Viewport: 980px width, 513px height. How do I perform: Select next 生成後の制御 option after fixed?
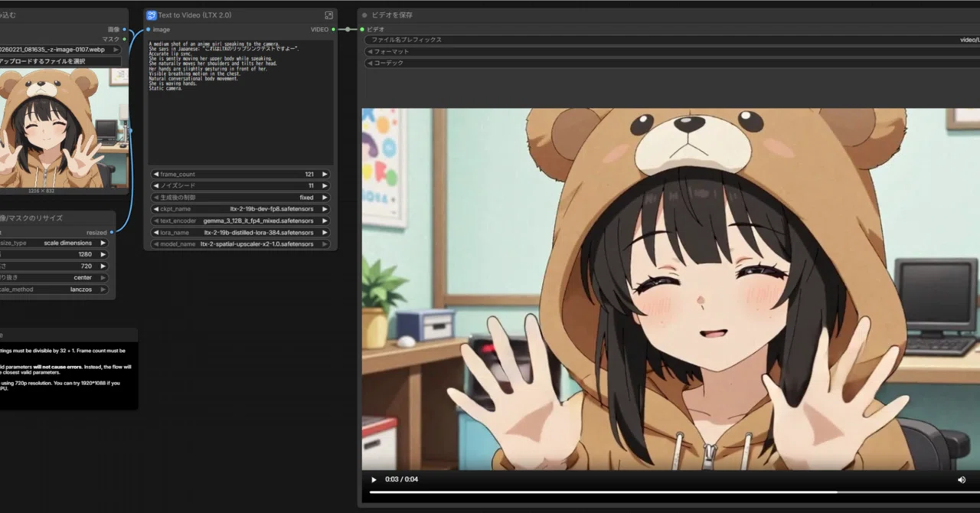tap(325, 198)
